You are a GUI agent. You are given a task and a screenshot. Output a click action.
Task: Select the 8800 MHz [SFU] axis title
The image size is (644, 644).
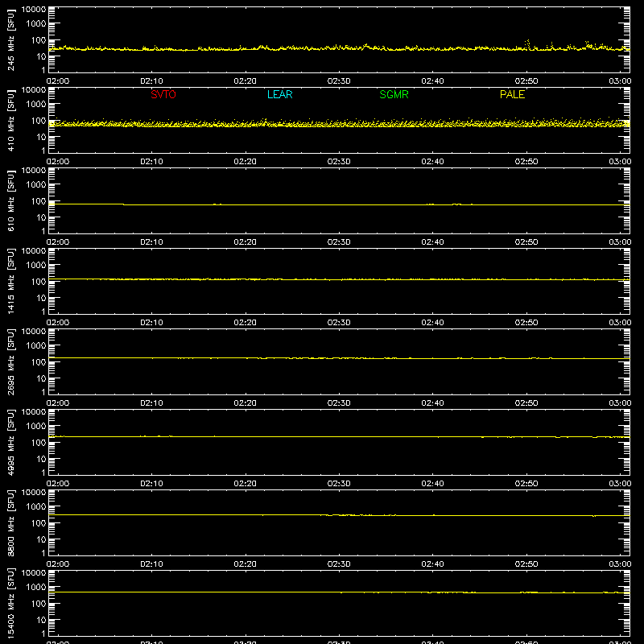[10, 522]
